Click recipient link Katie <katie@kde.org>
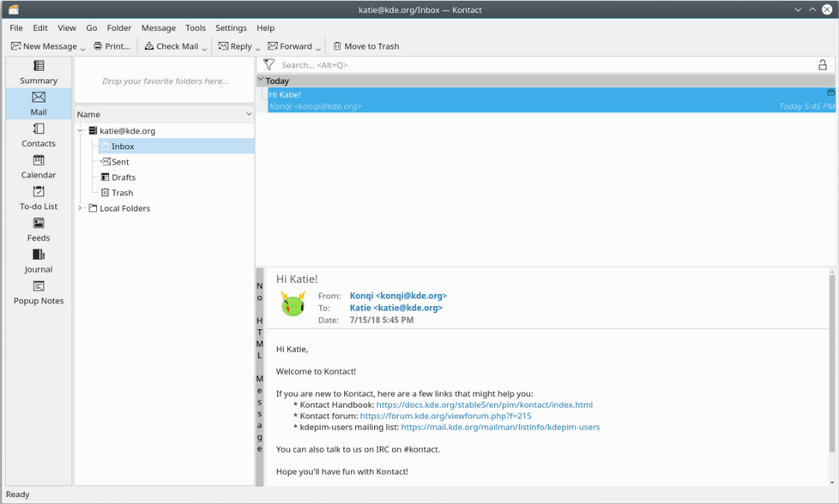The image size is (839, 504). [396, 308]
